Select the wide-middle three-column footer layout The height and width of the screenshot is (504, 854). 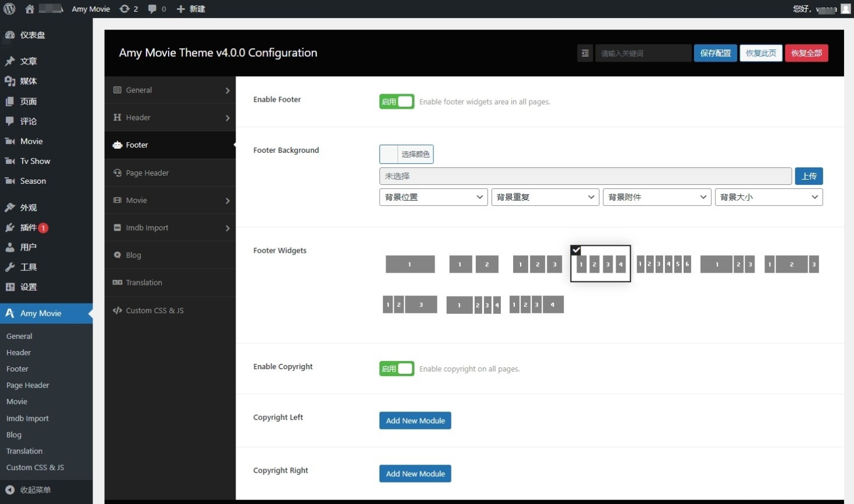tap(792, 264)
